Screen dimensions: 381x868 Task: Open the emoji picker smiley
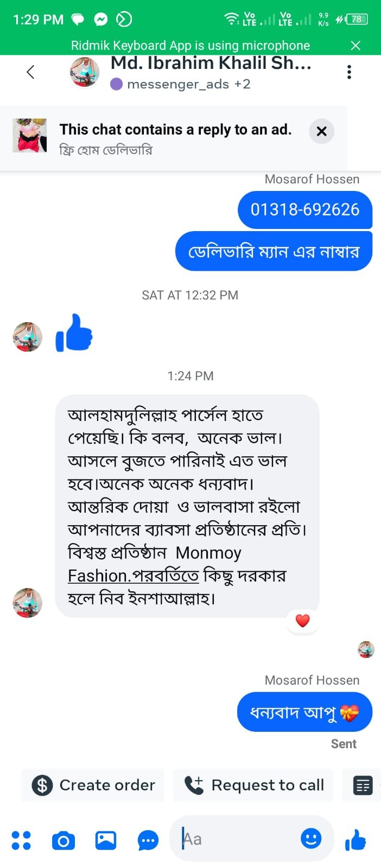click(311, 839)
